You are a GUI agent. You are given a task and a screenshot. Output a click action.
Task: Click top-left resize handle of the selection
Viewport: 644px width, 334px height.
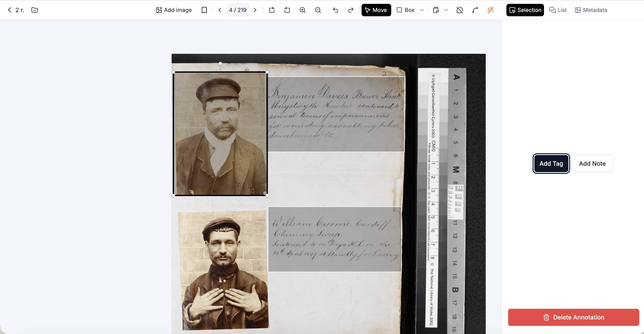(173, 72)
